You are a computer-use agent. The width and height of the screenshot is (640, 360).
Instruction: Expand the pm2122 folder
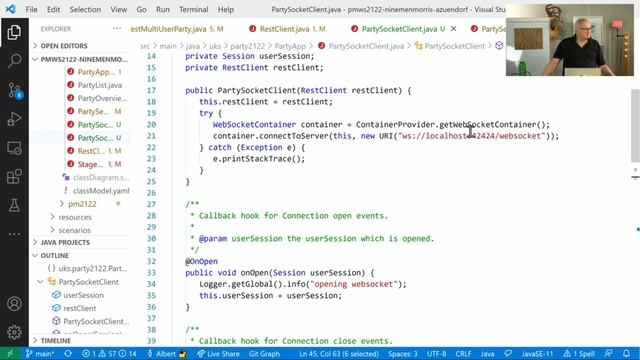82,204
